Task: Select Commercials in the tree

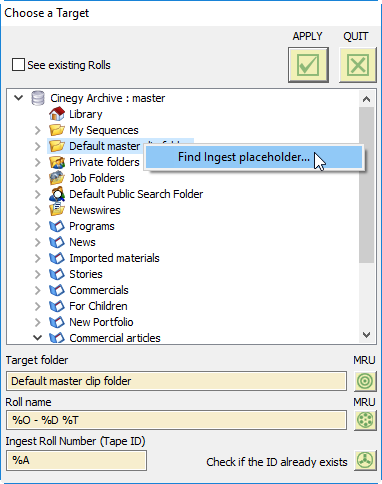Action: tap(99, 290)
